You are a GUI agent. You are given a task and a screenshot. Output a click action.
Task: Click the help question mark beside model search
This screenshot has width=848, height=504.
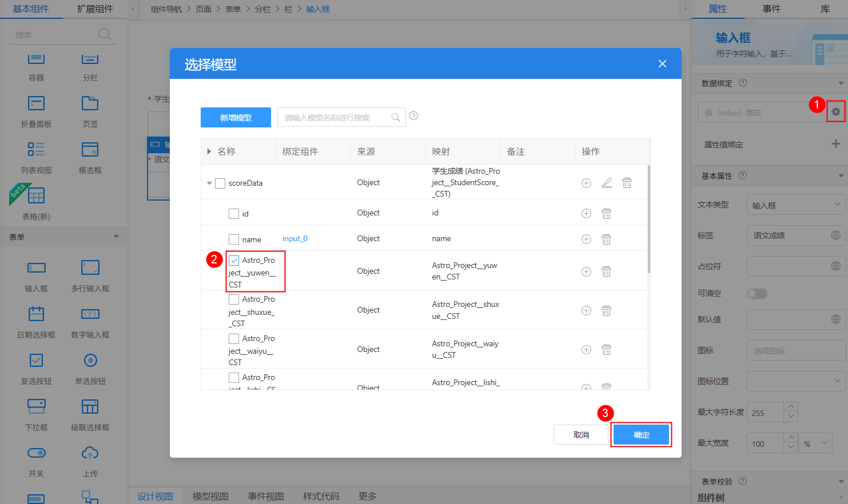414,116
